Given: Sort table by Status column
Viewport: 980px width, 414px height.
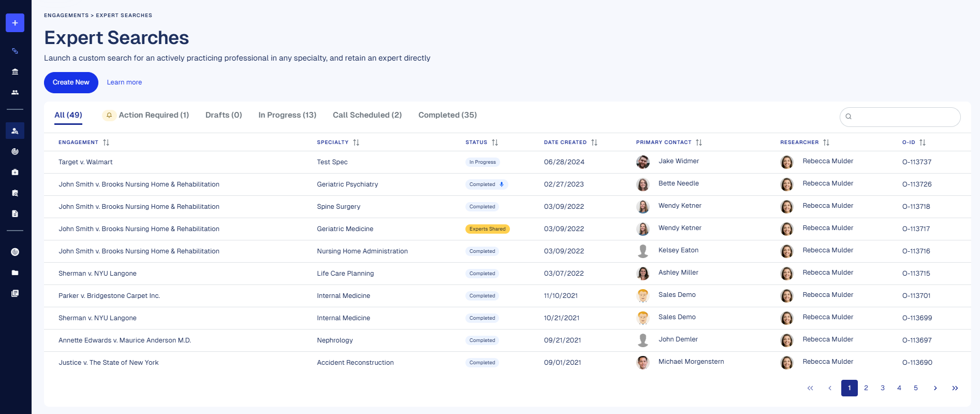Looking at the screenshot, I should tap(495, 142).
